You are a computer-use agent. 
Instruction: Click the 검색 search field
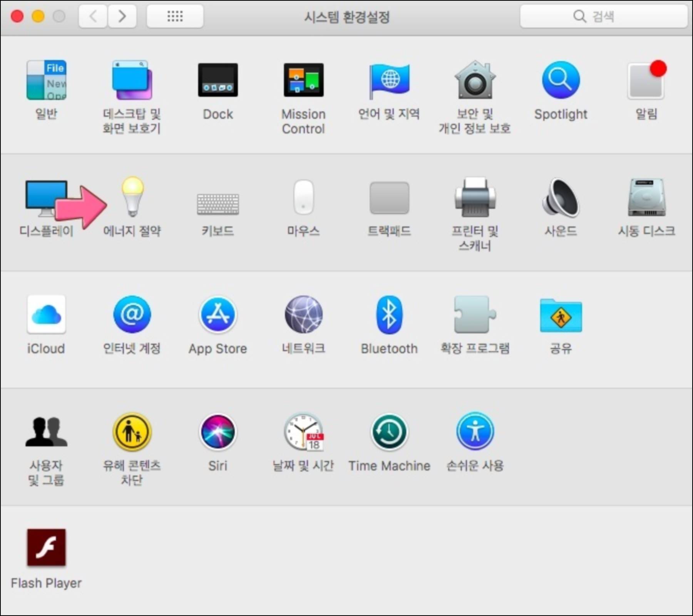pyautogui.click(x=604, y=16)
